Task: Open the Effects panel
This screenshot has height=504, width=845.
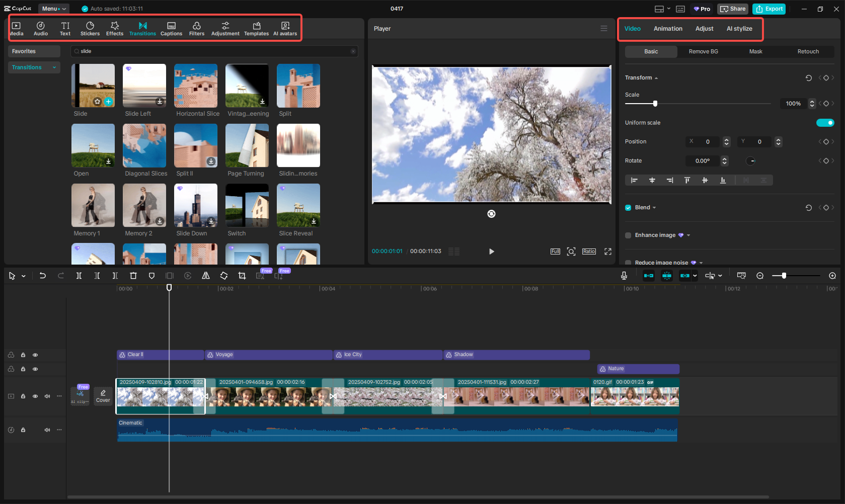Action: point(115,29)
